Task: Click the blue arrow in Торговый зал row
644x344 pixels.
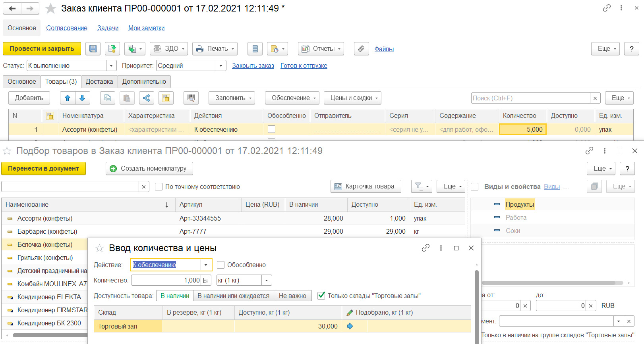Action: tap(350, 326)
